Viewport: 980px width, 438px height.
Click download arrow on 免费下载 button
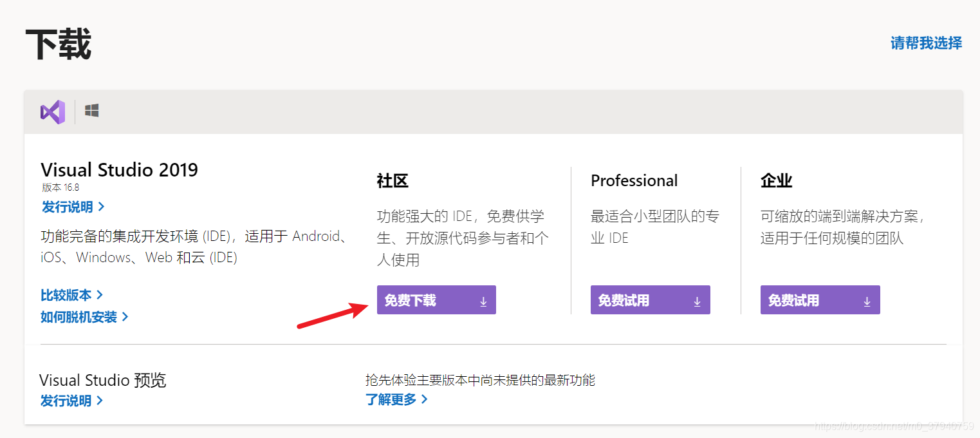483,301
